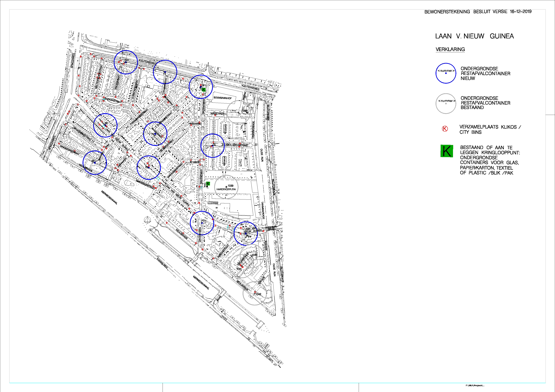Screen dimensions: 555x392
Task: Click the LAAN V. NIEUW GUINEA title
Action: (474, 36)
